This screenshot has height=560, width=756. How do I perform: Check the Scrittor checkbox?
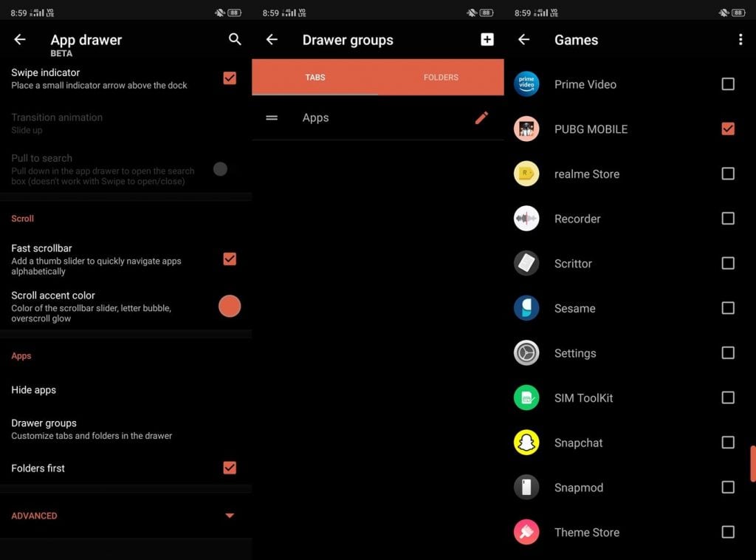(x=728, y=263)
